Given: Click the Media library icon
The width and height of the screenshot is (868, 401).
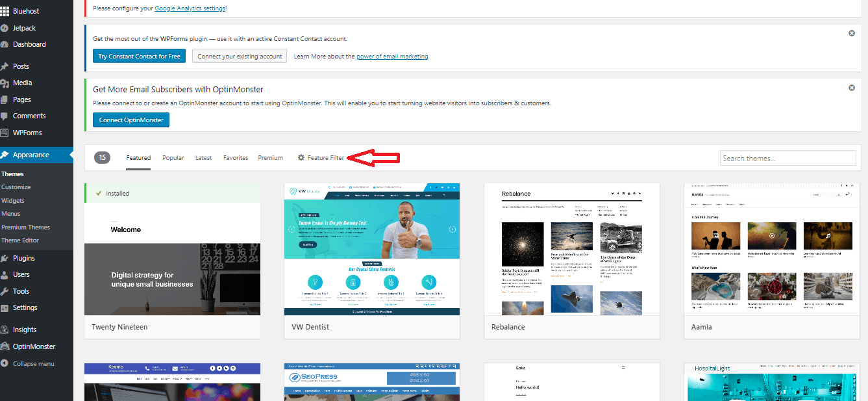Looking at the screenshot, I should click(5, 83).
